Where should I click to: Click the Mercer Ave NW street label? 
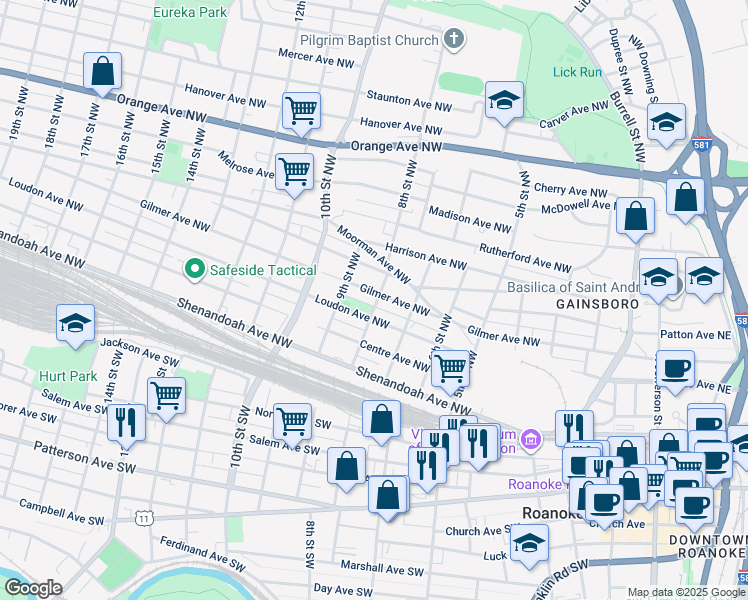click(x=316, y=58)
